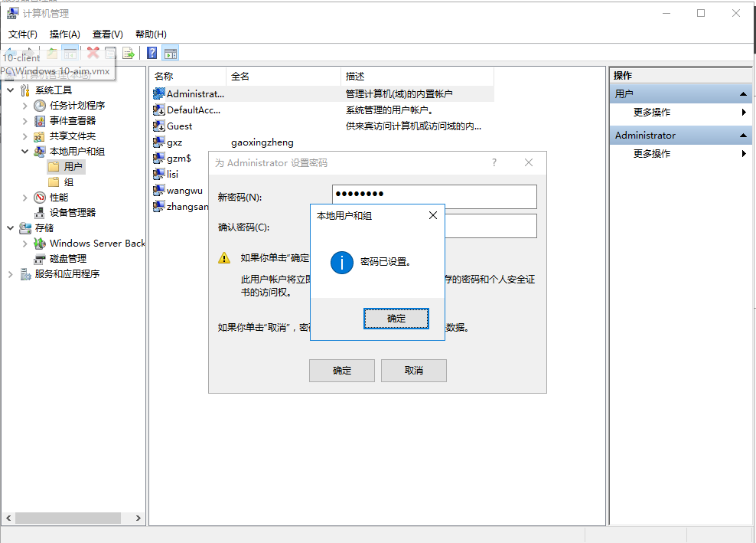Sort by the 名称 column header
Image resolution: width=756 pixels, height=543 pixels.
(188, 77)
